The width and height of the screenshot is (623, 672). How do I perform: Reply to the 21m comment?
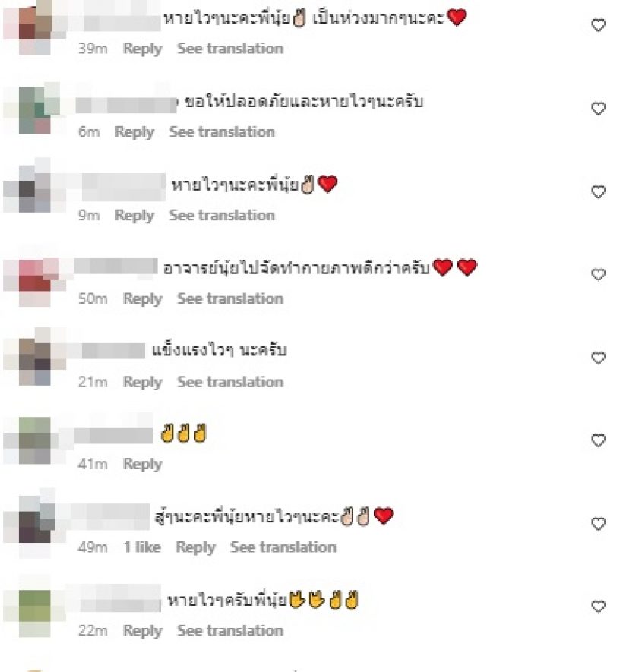tap(142, 382)
